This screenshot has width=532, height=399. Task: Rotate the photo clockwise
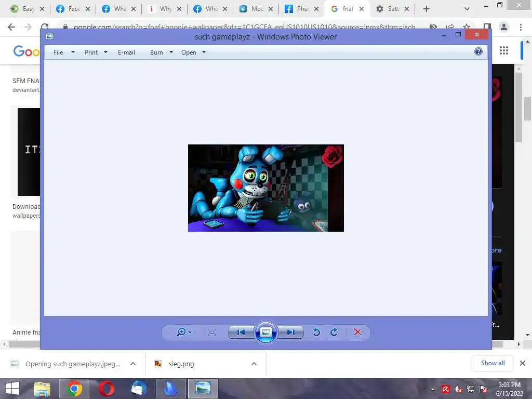pos(334,332)
